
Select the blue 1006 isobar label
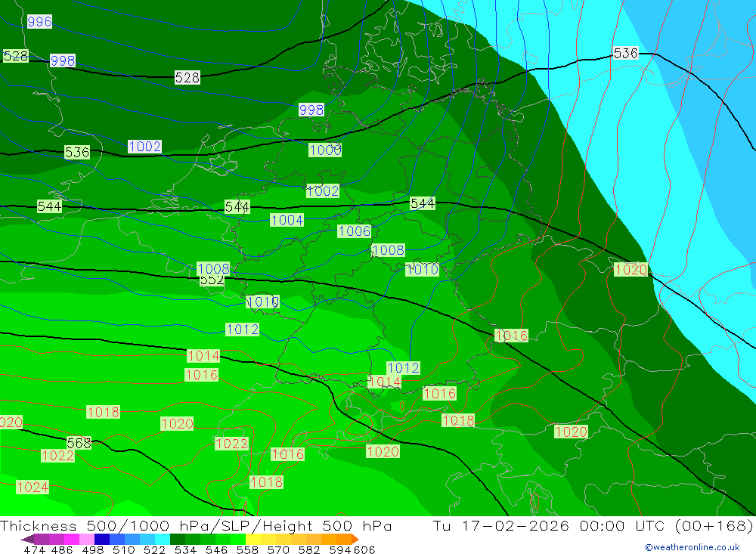point(355,231)
